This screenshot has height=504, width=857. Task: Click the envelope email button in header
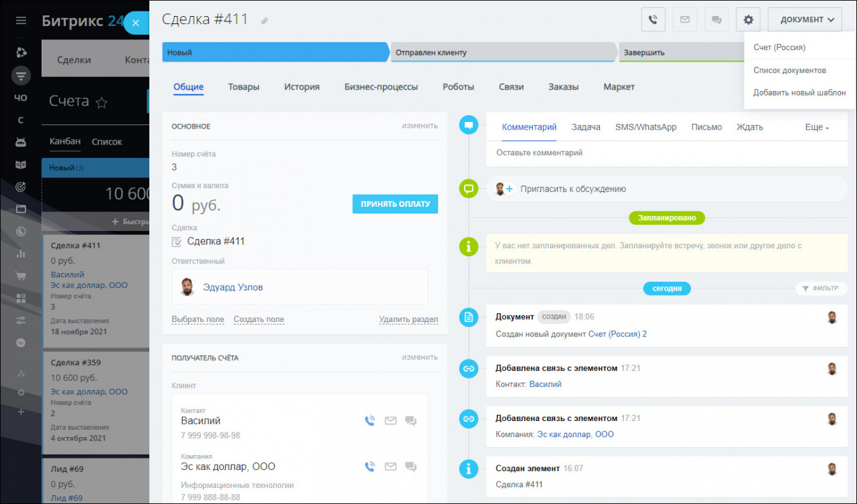click(685, 19)
